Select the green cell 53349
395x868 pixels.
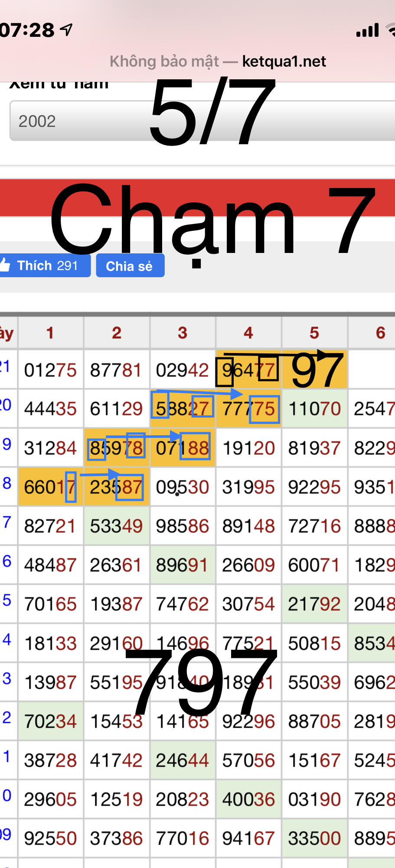click(116, 526)
